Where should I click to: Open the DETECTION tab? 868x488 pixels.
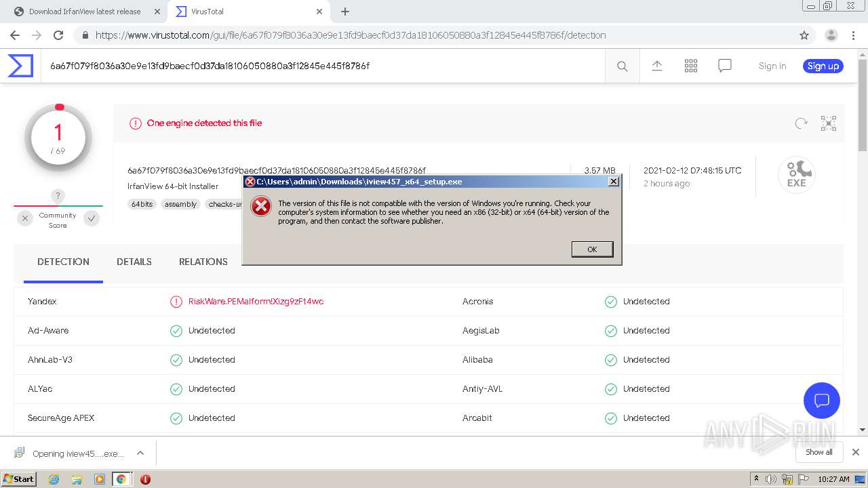pyautogui.click(x=63, y=262)
